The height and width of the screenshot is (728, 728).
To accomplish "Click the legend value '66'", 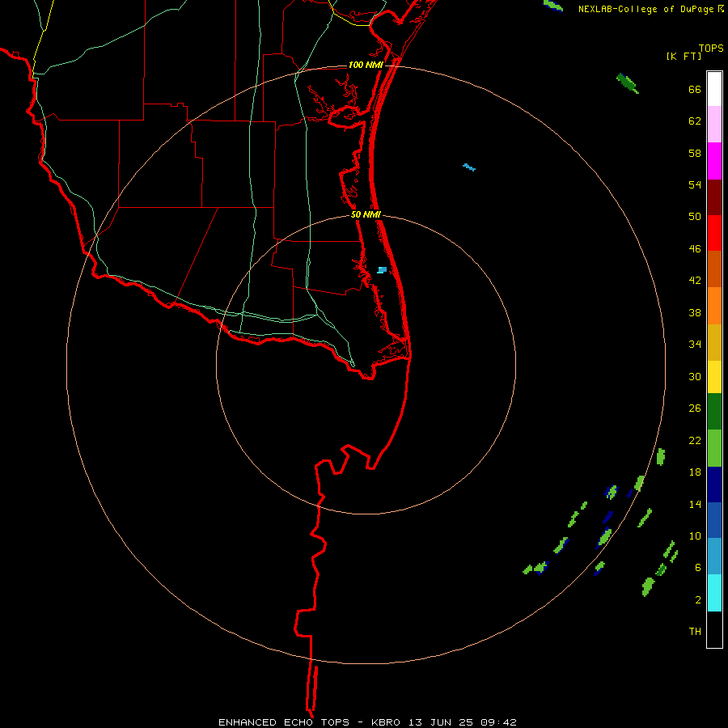I will [695, 89].
